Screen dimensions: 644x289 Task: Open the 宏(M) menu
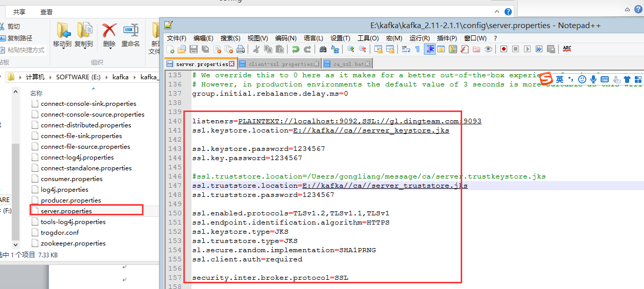394,38
